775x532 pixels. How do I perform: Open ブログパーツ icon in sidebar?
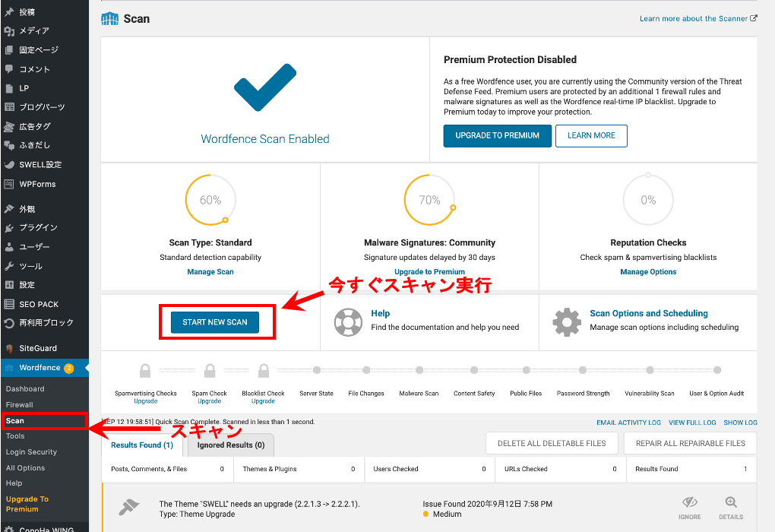(9, 107)
